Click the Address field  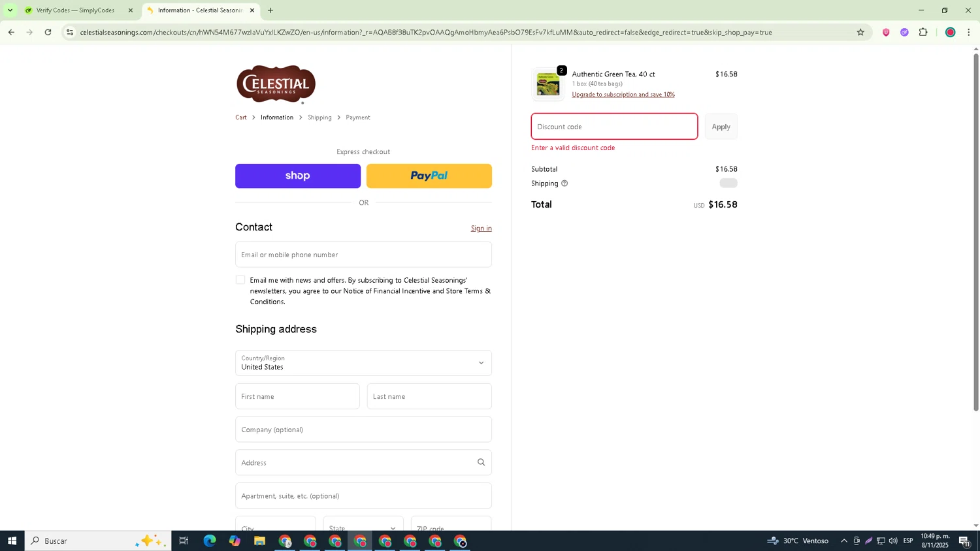pos(363,463)
